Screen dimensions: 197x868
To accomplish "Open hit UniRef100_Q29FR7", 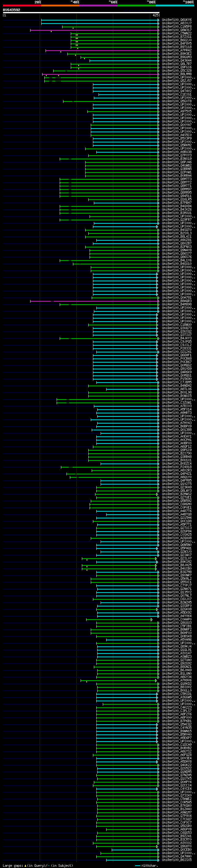I will 177,220.
